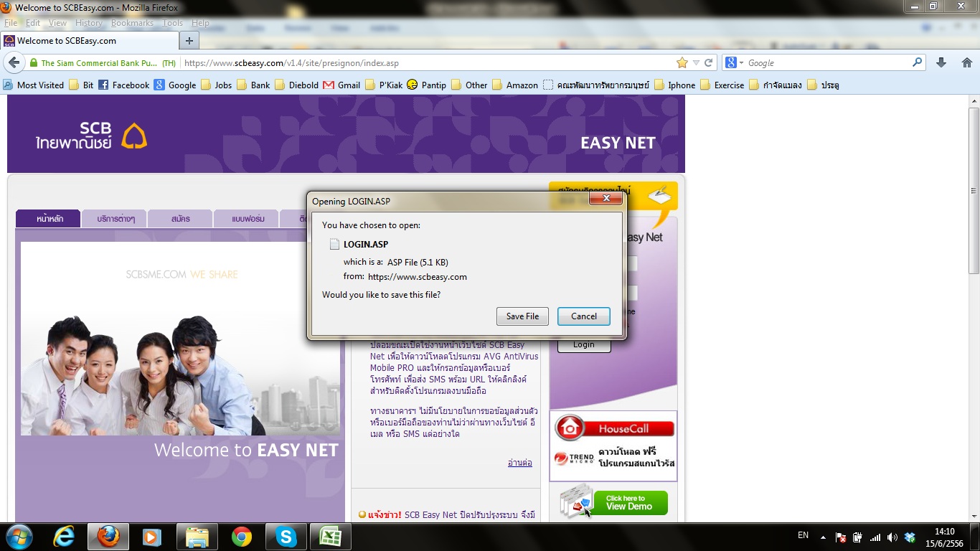
Task: Close the Opening LOGIN.ASP dialog
Action: (x=606, y=199)
